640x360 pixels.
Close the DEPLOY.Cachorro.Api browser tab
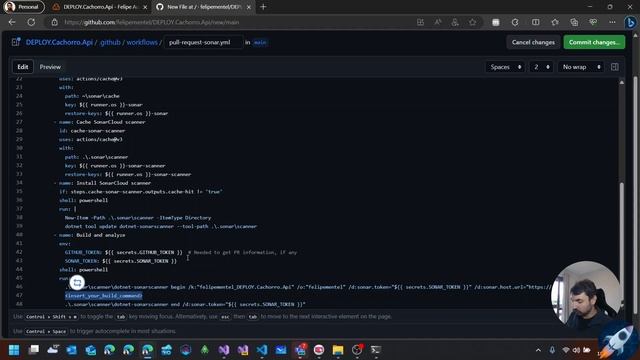(x=145, y=7)
